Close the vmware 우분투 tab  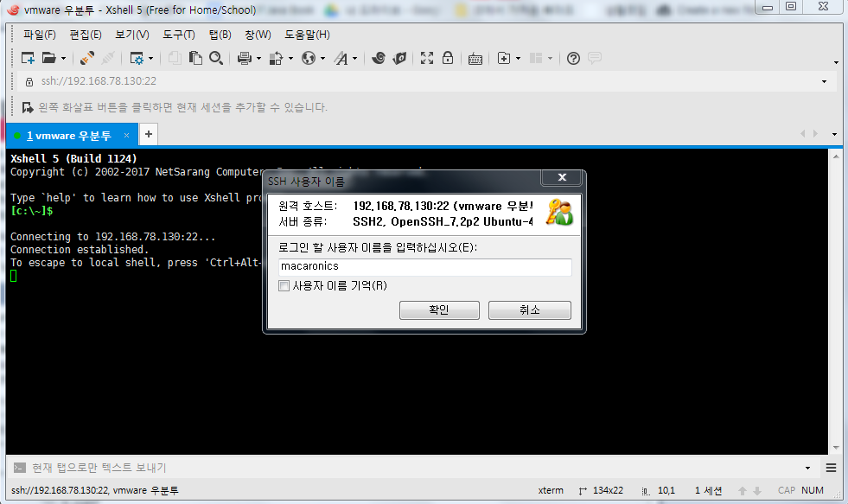pyautogui.click(x=126, y=135)
